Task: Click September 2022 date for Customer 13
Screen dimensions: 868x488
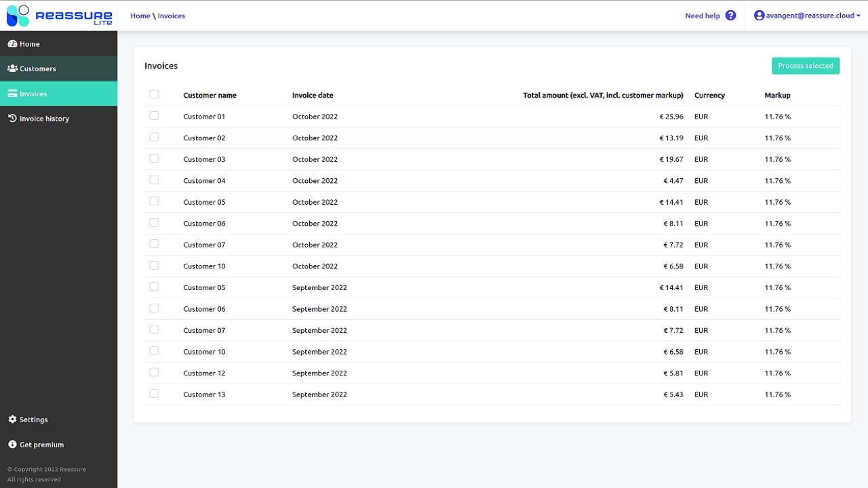Action: [319, 394]
